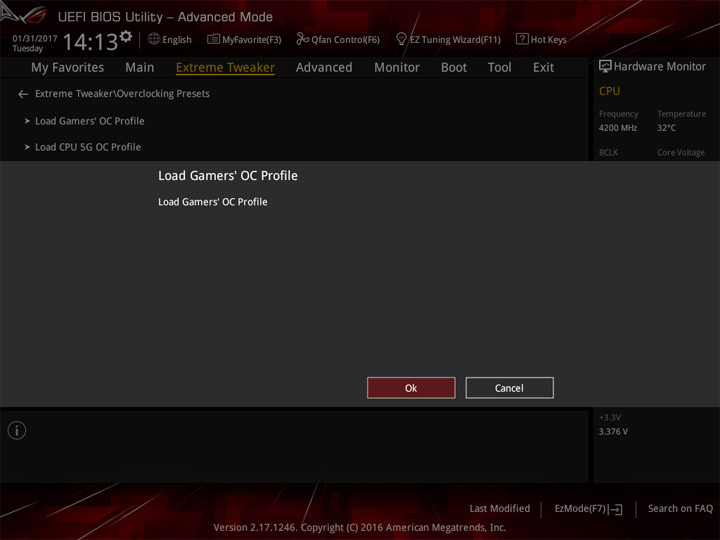The image size is (720, 540).
Task: Switch to the Advanced tab
Action: [x=324, y=68]
